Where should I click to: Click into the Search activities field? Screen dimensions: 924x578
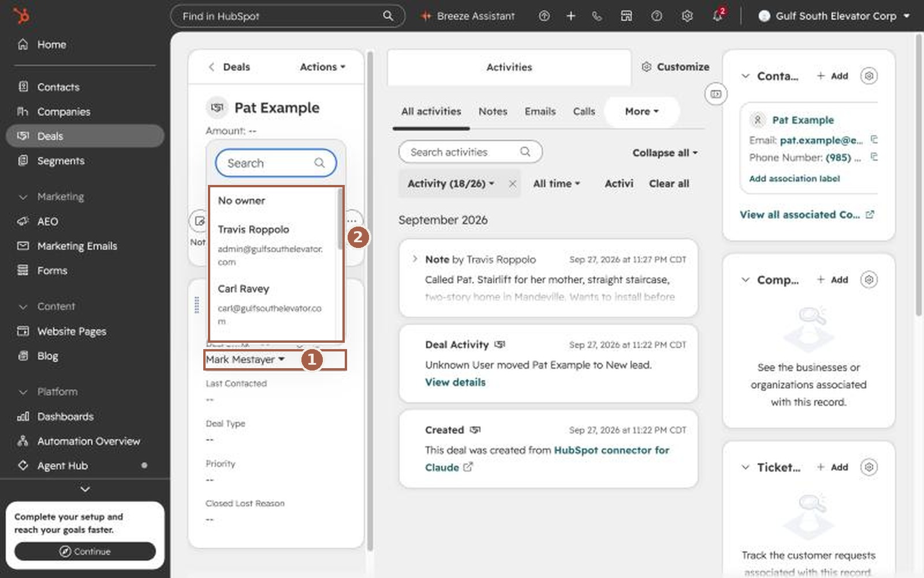coord(470,152)
